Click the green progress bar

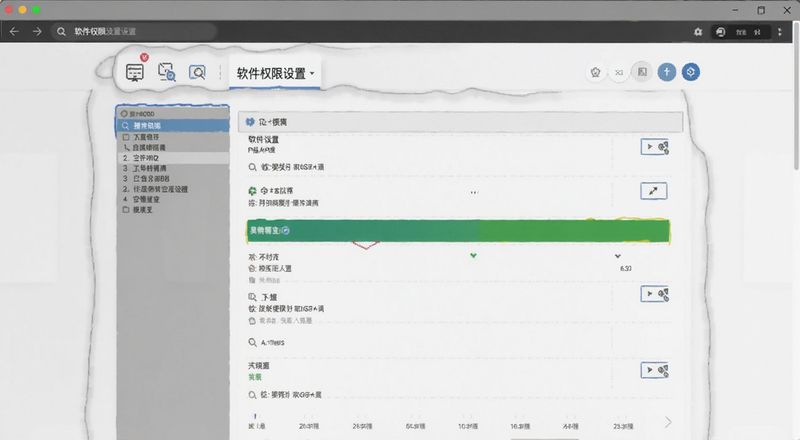tap(458, 231)
